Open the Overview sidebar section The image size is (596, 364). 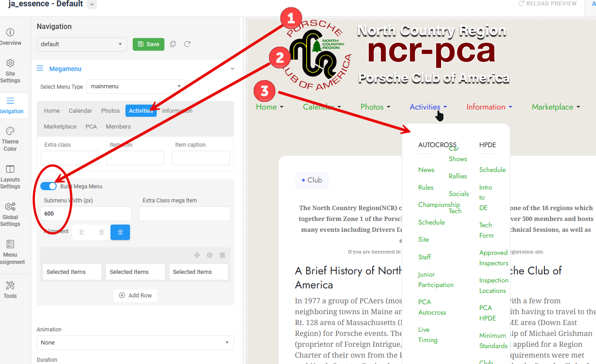point(10,37)
